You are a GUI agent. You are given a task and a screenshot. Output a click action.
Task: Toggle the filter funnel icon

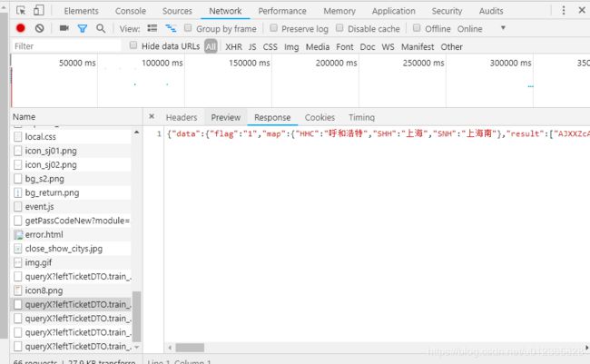click(83, 28)
